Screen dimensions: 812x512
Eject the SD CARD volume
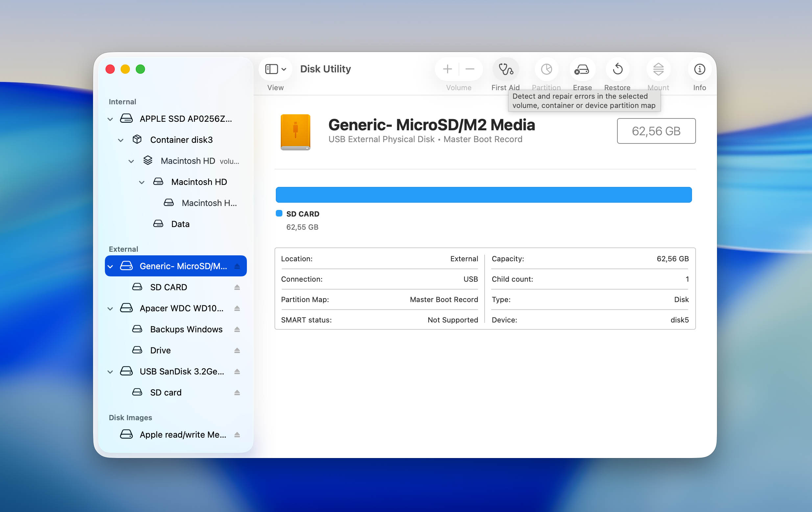(237, 287)
